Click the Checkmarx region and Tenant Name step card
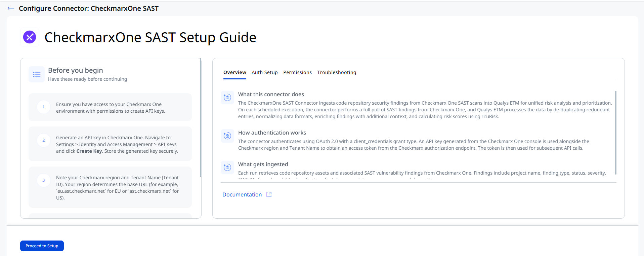This screenshot has height=256, width=644. point(110,187)
